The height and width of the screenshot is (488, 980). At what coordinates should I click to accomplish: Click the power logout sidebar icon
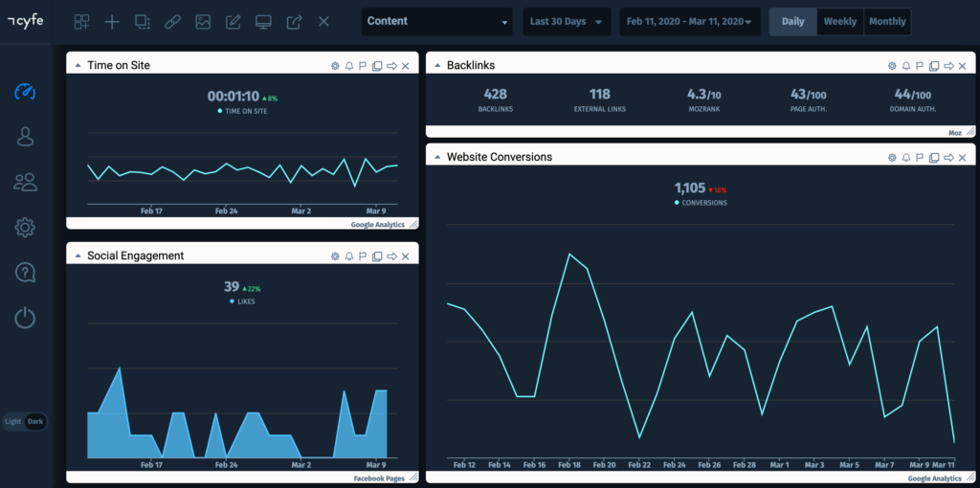25,318
